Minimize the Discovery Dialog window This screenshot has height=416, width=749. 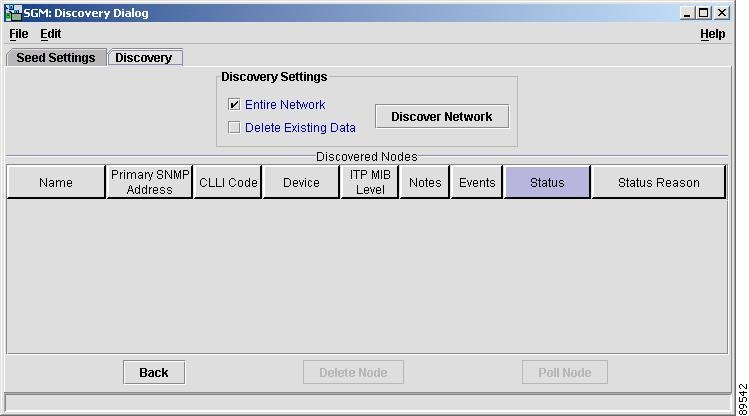(687, 13)
